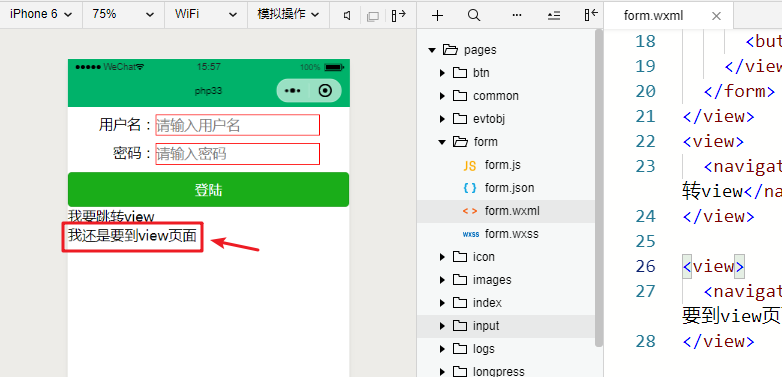Screen dimensions: 782x377
Task: Click the braces icon beside form.json
Action: pyautogui.click(x=470, y=188)
